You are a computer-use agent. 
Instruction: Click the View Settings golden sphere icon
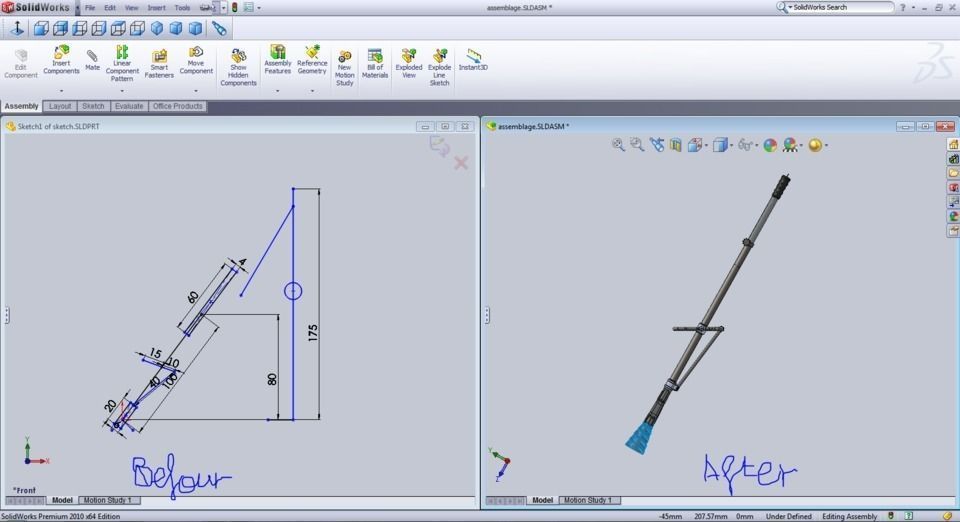815,145
